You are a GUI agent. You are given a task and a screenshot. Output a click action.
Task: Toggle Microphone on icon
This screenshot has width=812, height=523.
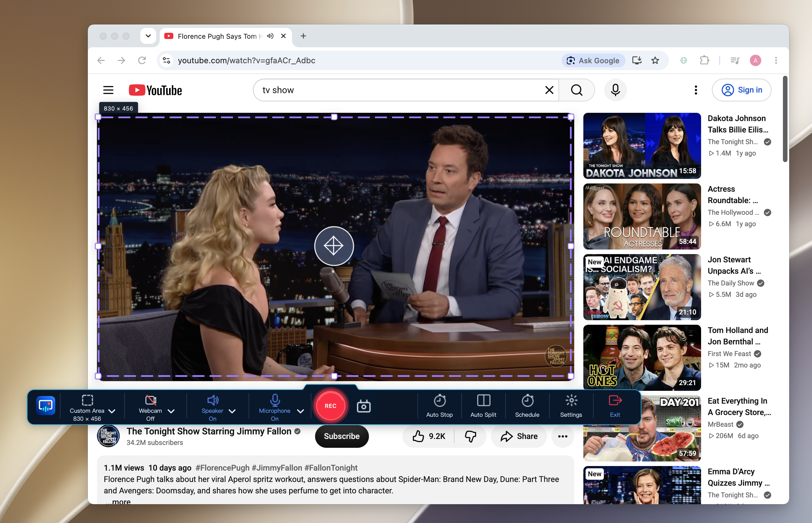coord(275,400)
